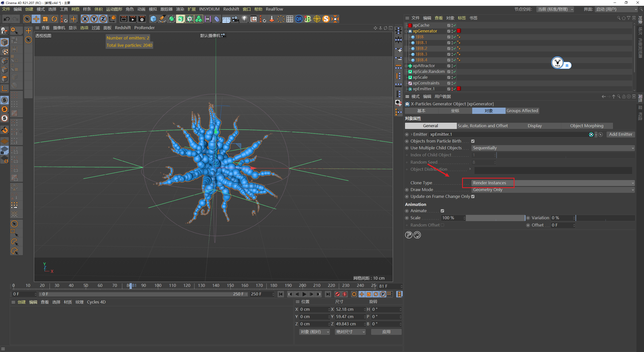The image size is (644, 352).
Task: Click the orange S icon in the top toolbar
Action: coord(326,19)
